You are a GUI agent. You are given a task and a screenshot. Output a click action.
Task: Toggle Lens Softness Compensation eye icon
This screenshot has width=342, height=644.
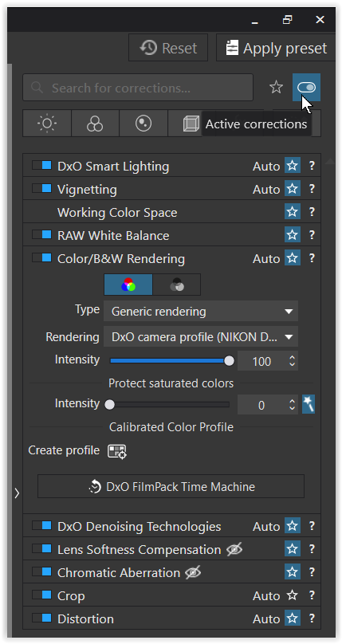234,549
